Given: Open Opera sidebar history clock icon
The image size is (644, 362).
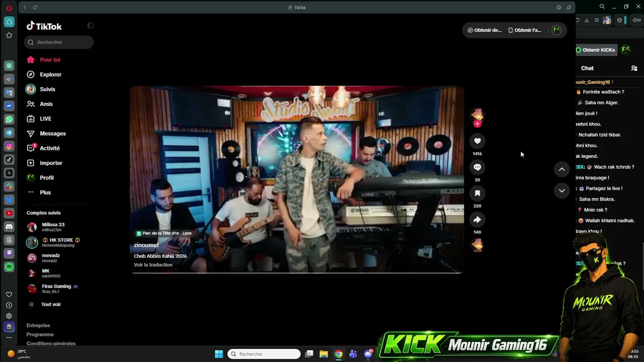Looking at the screenshot, I should point(9,305).
